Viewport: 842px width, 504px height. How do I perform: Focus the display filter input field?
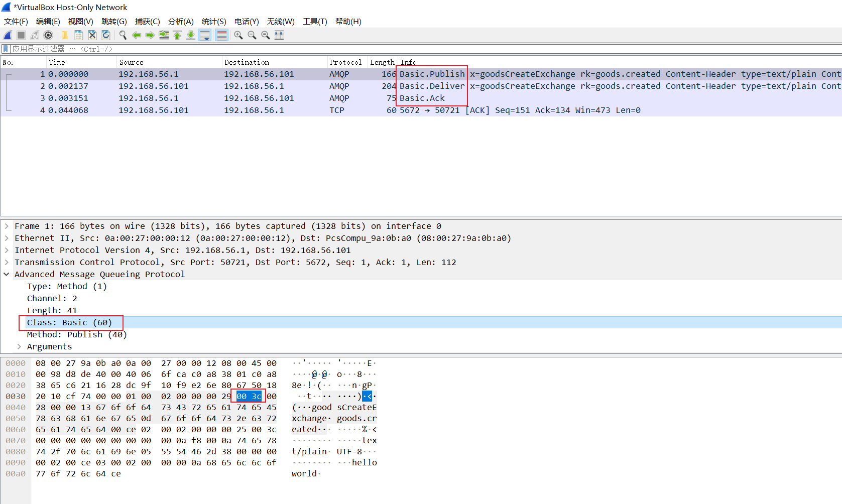(x=426, y=49)
